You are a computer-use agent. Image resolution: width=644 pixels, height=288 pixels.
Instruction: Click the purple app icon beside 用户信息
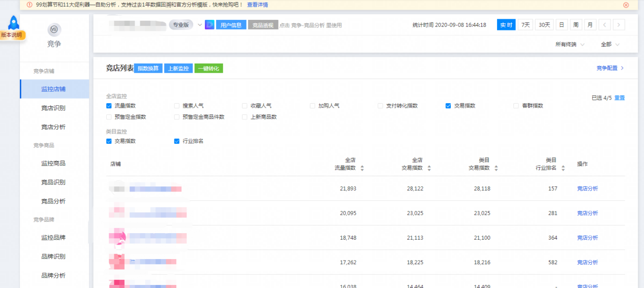[x=209, y=24]
